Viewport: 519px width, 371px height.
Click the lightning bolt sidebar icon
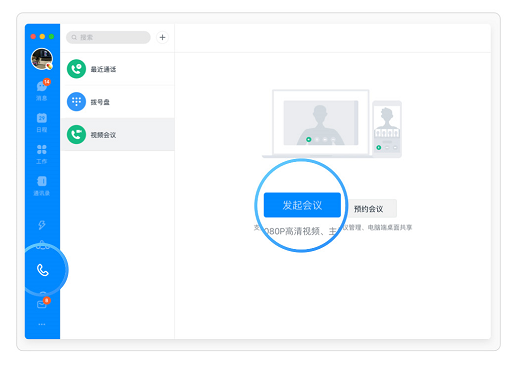(42, 225)
